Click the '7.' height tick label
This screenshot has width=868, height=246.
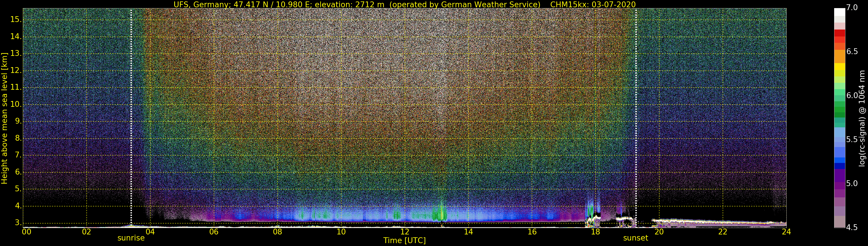pyautogui.click(x=18, y=155)
